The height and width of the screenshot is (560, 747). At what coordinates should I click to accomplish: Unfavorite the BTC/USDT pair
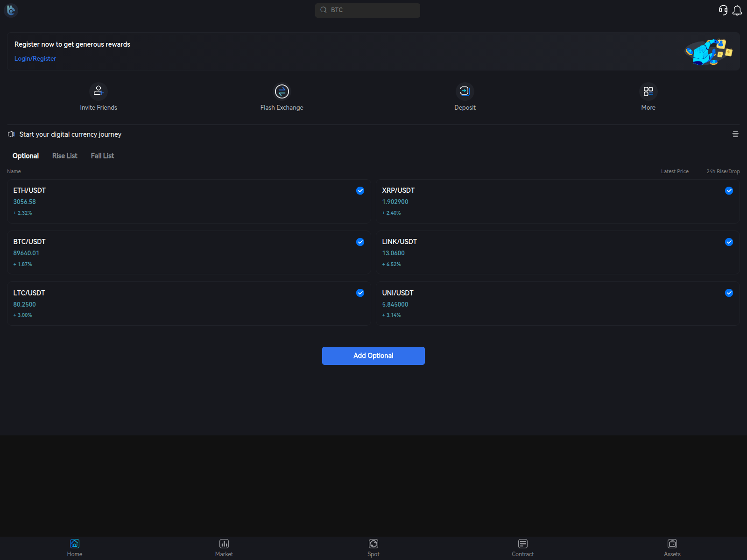point(360,242)
